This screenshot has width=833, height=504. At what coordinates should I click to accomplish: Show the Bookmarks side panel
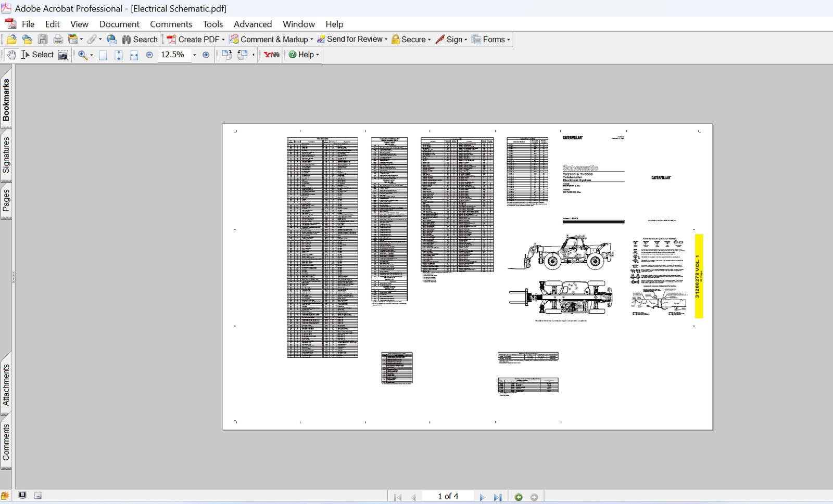(6, 99)
